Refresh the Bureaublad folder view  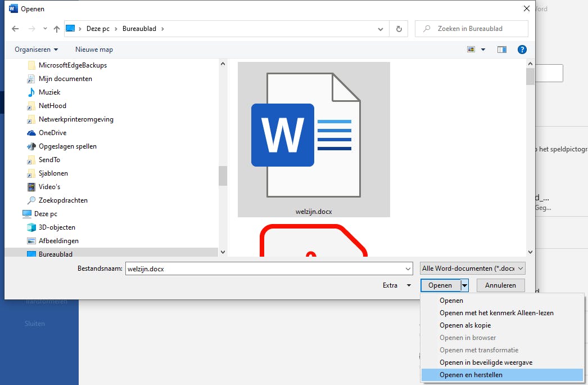(x=399, y=29)
